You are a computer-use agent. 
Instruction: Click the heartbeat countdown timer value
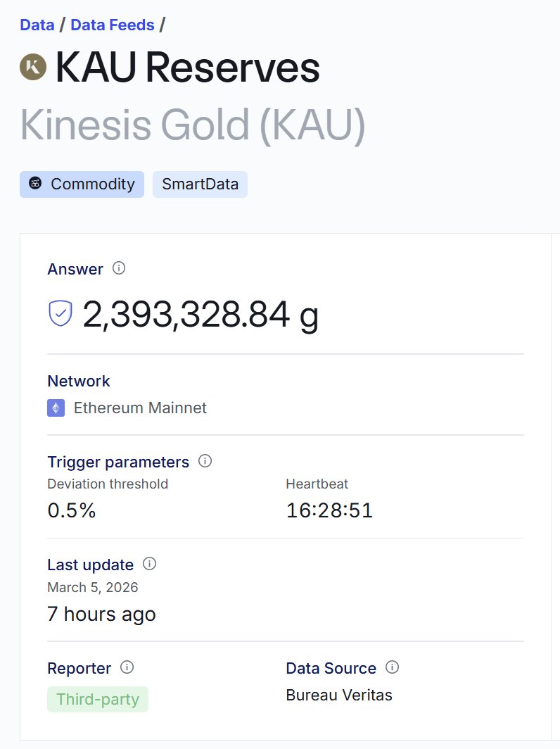(329, 510)
